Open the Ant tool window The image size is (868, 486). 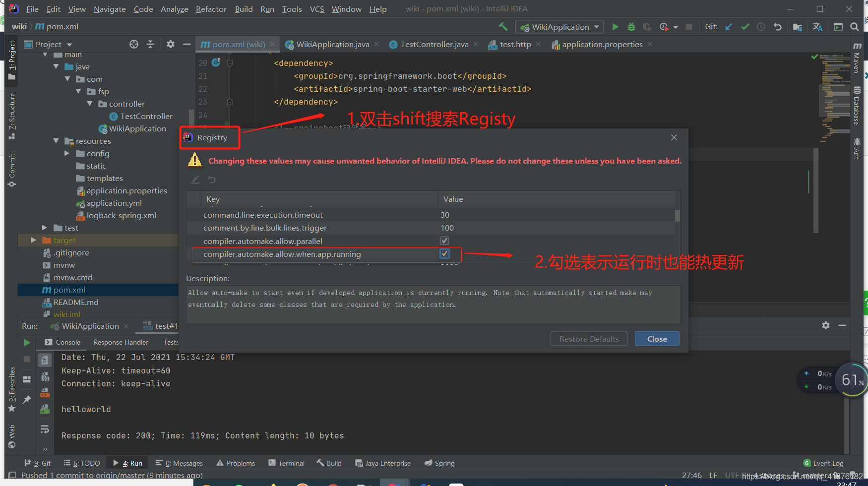(x=857, y=148)
